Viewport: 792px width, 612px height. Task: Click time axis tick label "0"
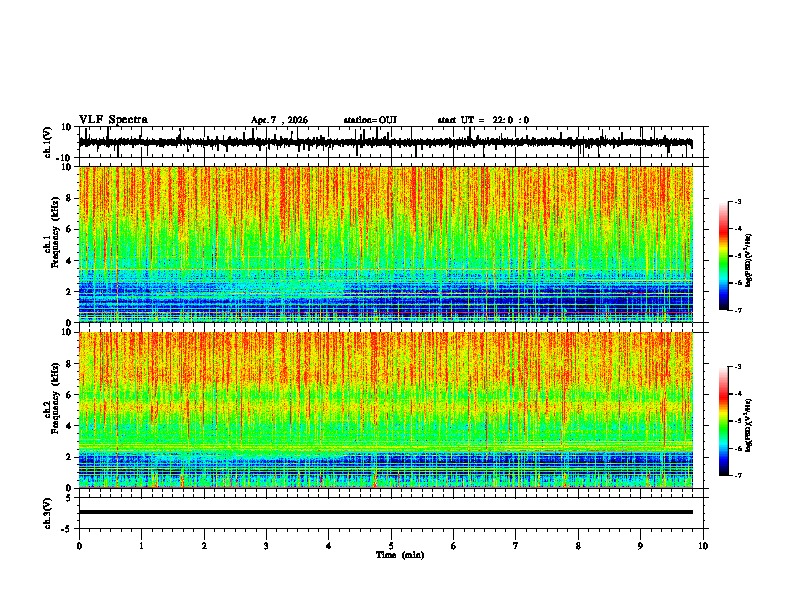click(x=79, y=546)
